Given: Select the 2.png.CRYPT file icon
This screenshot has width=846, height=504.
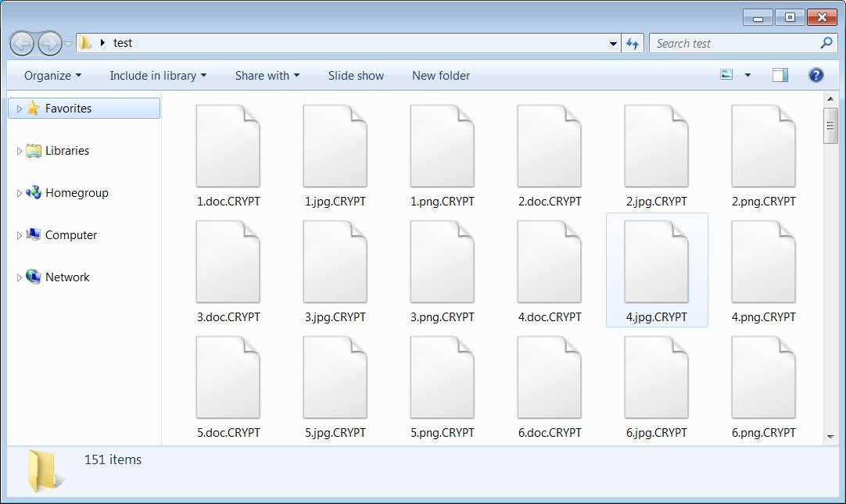Looking at the screenshot, I should 763,146.
